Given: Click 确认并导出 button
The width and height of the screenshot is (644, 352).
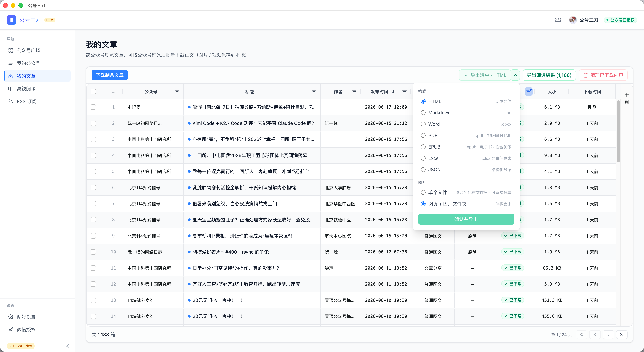Looking at the screenshot, I should point(466,219).
